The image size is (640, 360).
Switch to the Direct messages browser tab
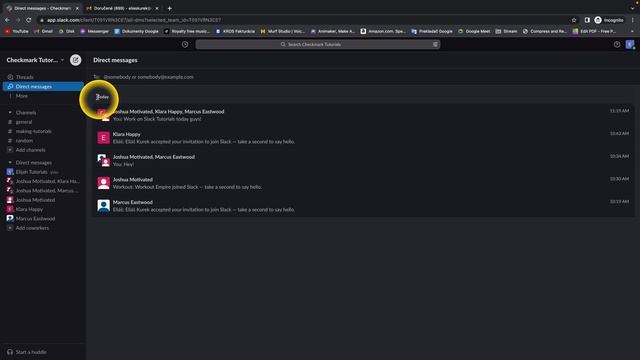[x=42, y=8]
